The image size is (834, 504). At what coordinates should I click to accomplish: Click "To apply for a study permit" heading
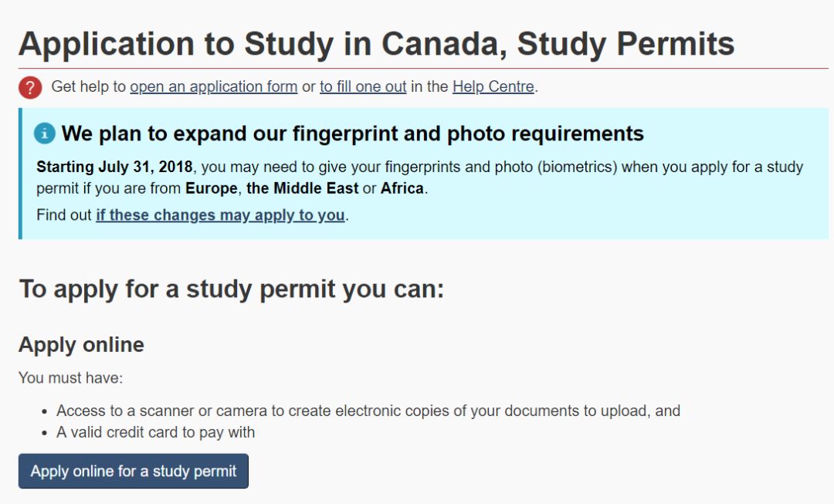tap(231, 289)
